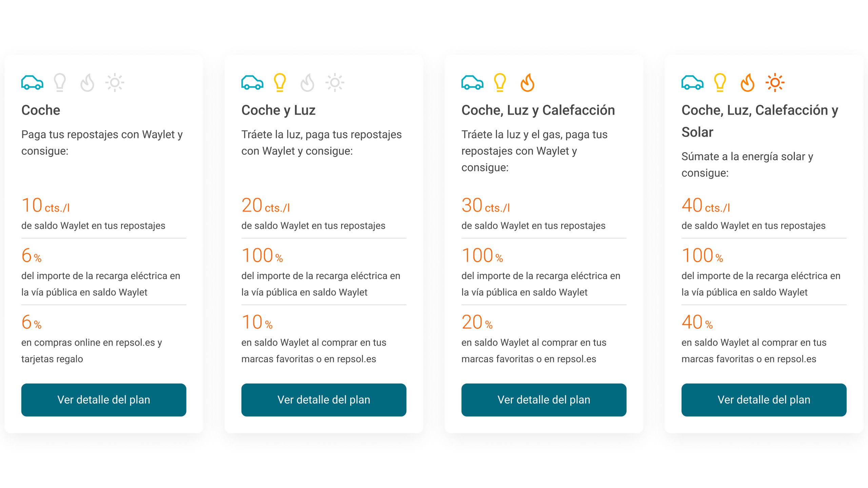Click blue car icon in Solar plan card

pos(692,82)
